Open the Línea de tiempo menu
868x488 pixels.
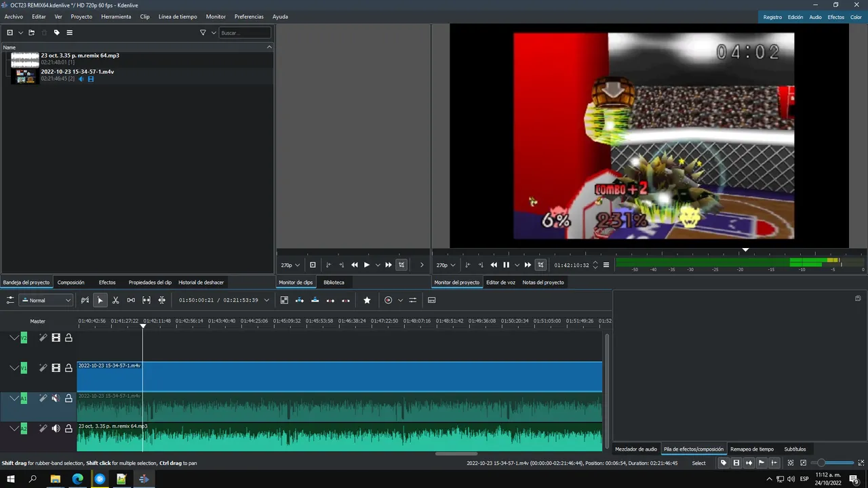(178, 16)
